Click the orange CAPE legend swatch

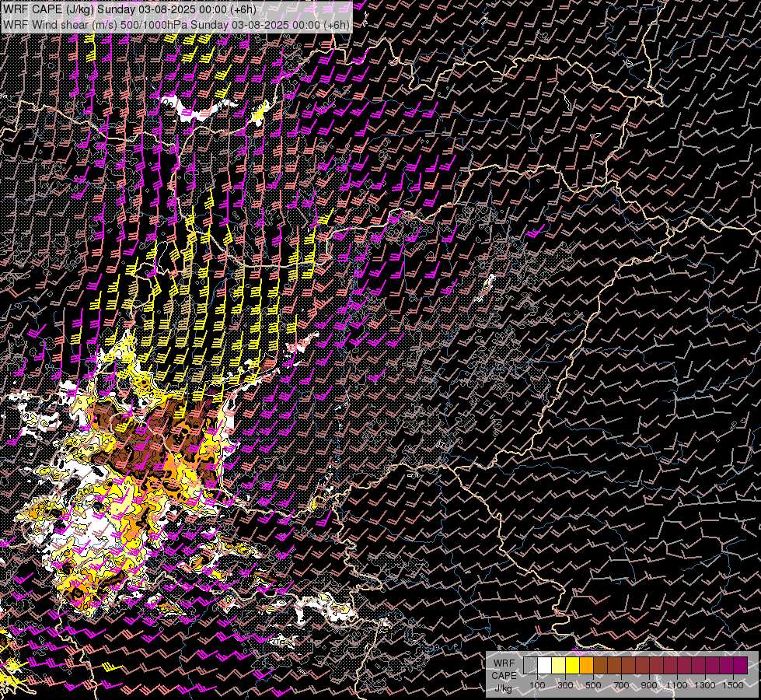point(586,665)
